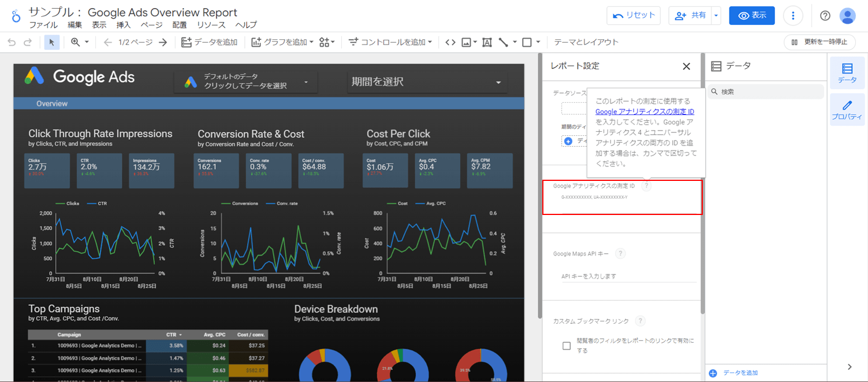Click the undo arrow in toolbar
868x382 pixels.
pyautogui.click(x=12, y=42)
